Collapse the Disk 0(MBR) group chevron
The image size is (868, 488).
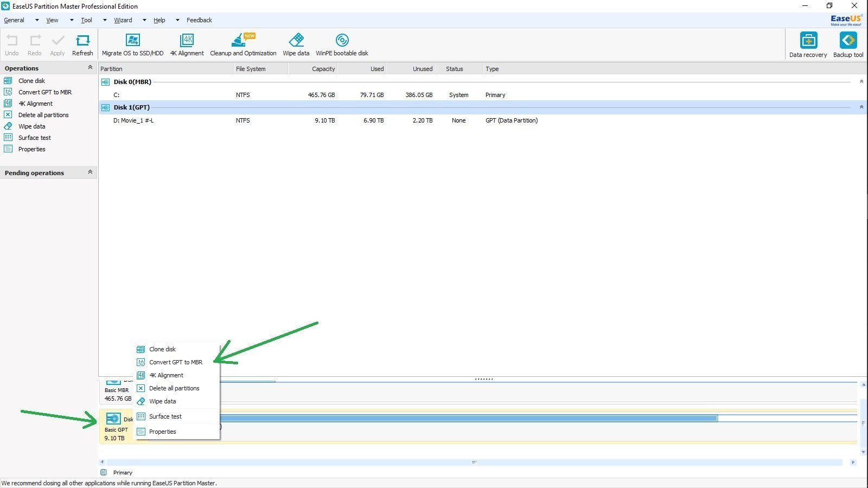tap(861, 82)
